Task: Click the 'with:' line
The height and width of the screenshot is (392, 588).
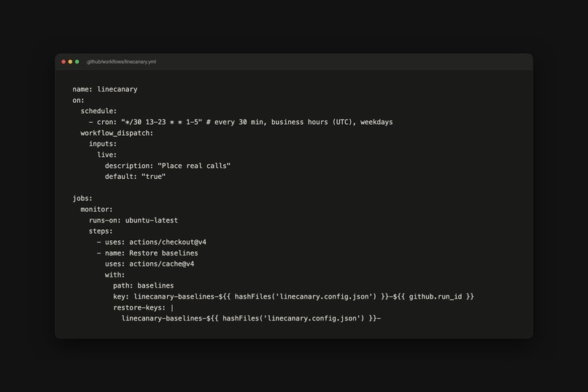Action: pos(115,274)
